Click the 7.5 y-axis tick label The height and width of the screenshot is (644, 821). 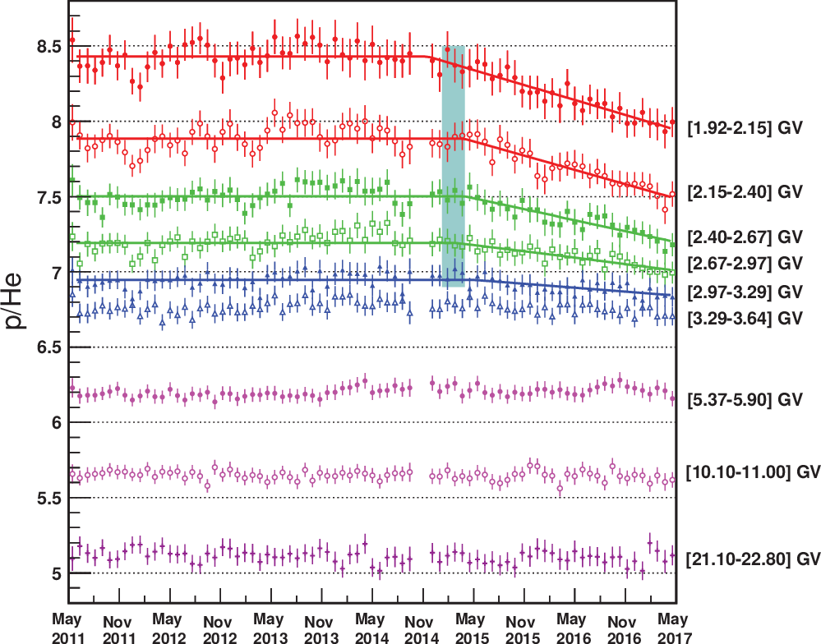[x=48, y=198]
